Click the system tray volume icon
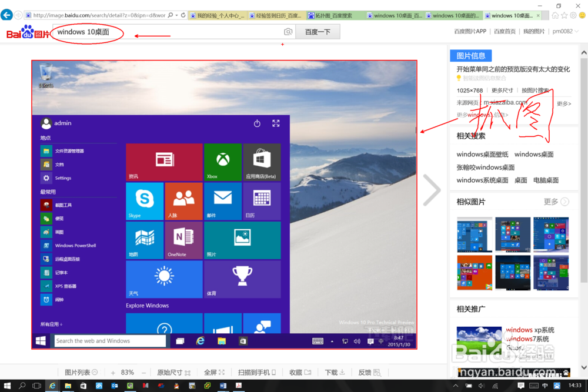Viewport: 588px width, 392px height. [x=482, y=386]
